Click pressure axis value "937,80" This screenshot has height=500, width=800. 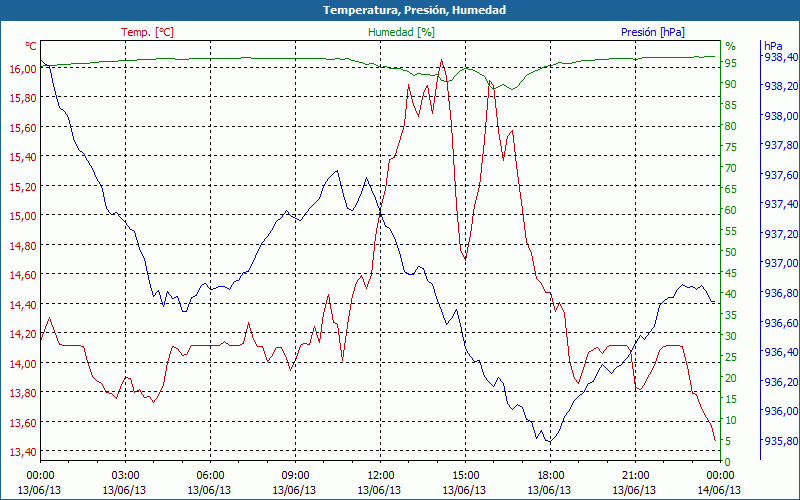pyautogui.click(x=781, y=145)
